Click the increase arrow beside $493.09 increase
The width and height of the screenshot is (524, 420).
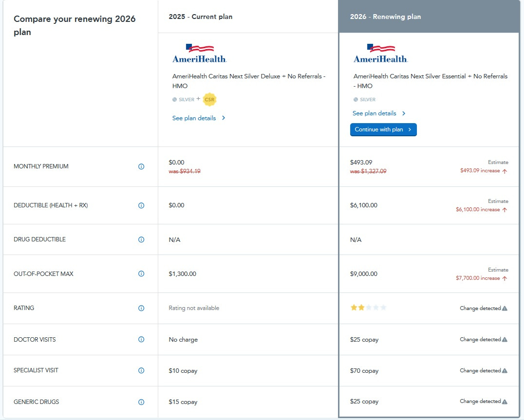coord(505,171)
